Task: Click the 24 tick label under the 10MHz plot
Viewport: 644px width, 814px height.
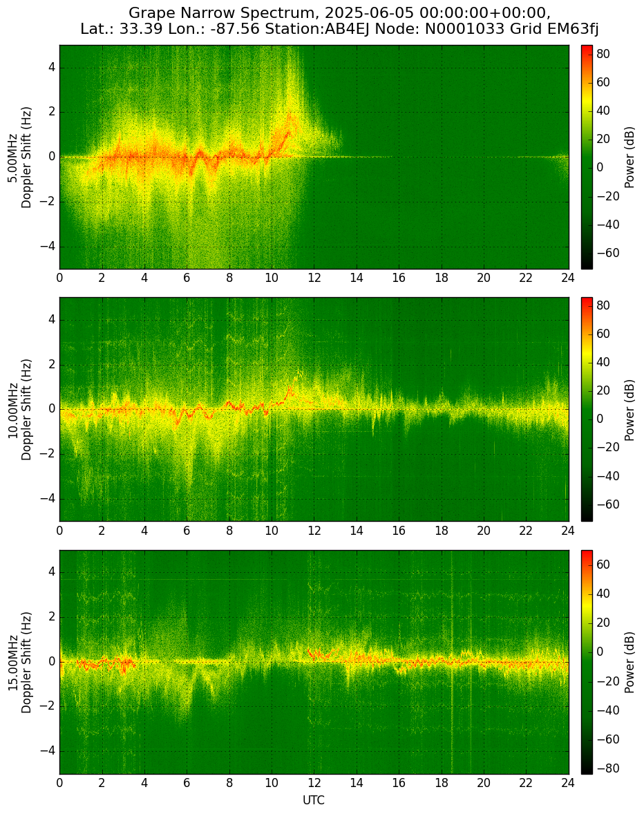Action: (x=568, y=530)
